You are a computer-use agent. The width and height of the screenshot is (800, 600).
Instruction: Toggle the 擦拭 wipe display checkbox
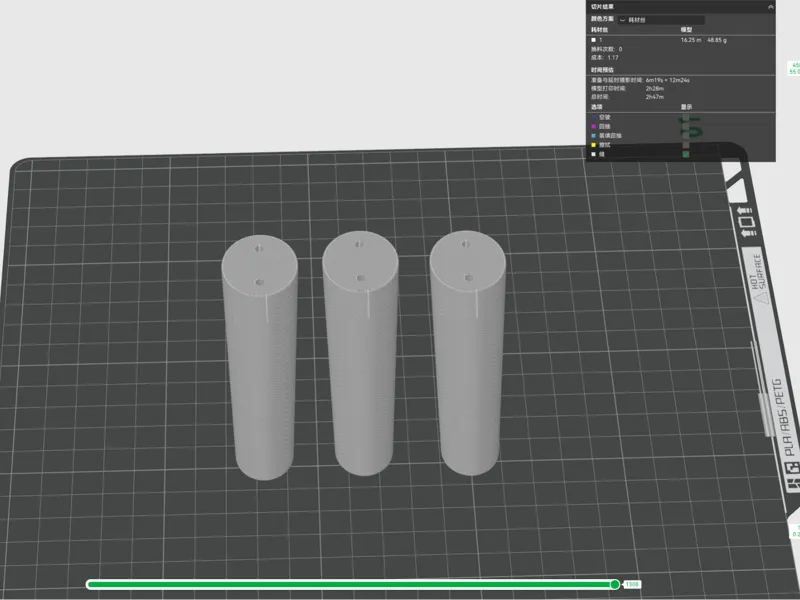click(686, 145)
